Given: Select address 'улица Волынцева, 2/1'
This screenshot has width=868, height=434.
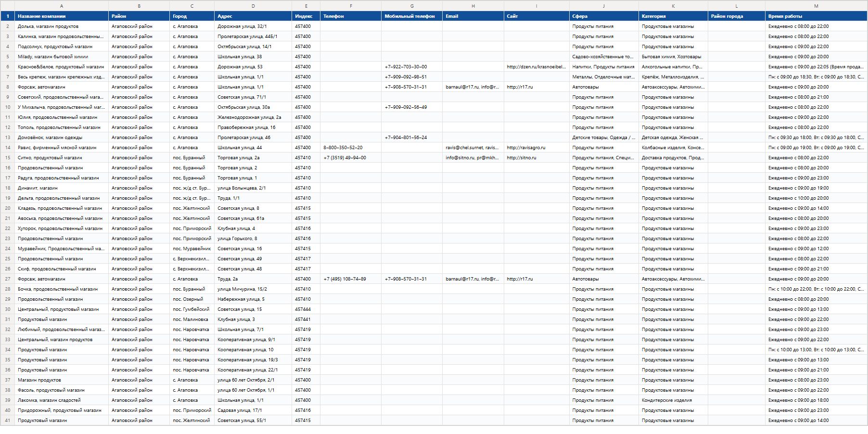Looking at the screenshot, I should coord(253,188).
